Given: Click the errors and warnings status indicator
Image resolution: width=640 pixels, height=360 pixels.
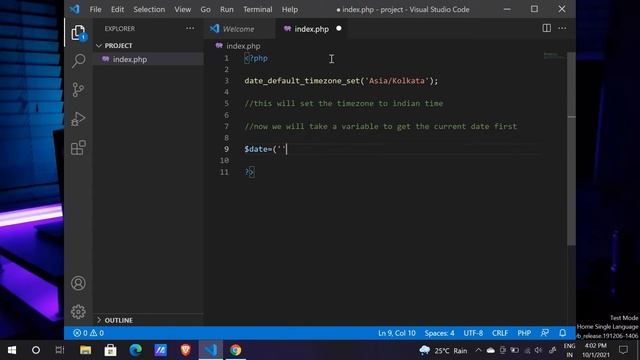Looking at the screenshot, I should tap(88, 333).
